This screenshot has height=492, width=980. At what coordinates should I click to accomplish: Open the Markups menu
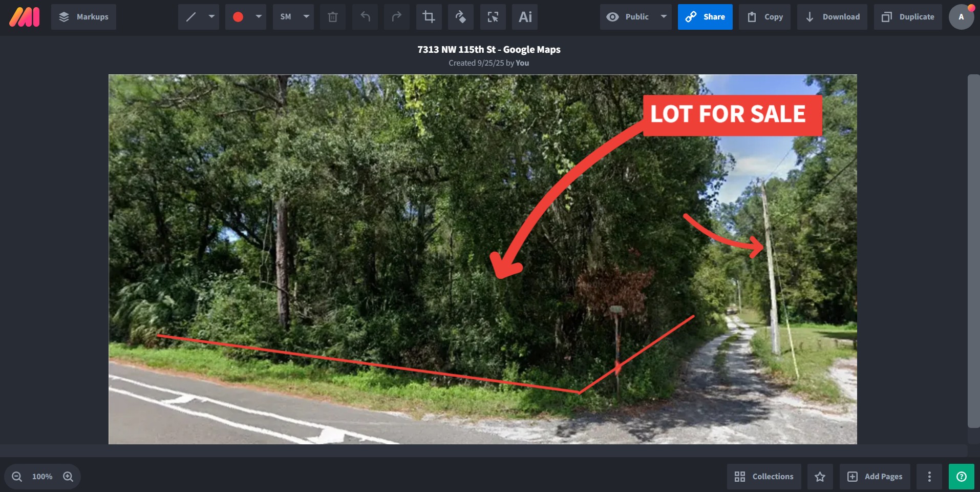point(83,17)
